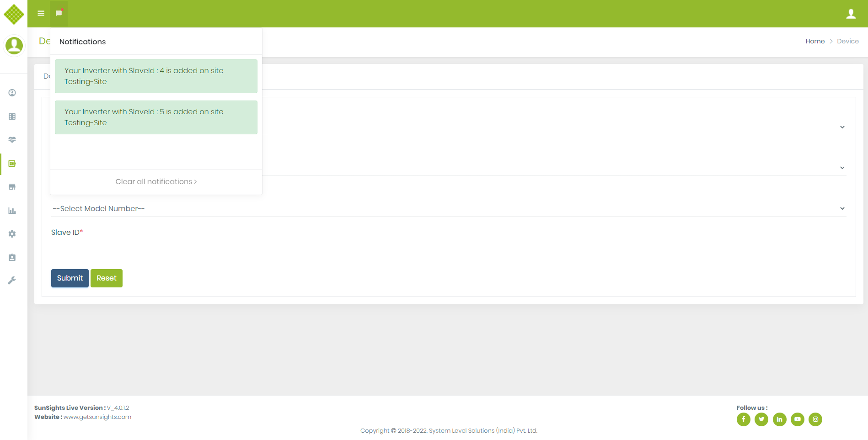Select the Device breadcrumb item
The height and width of the screenshot is (440, 868).
[x=848, y=41]
